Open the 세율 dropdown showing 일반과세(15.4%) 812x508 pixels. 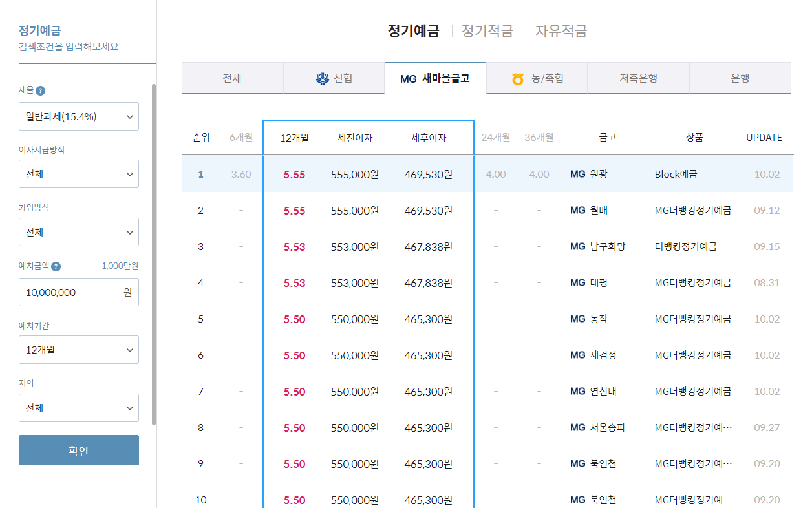pyautogui.click(x=78, y=116)
